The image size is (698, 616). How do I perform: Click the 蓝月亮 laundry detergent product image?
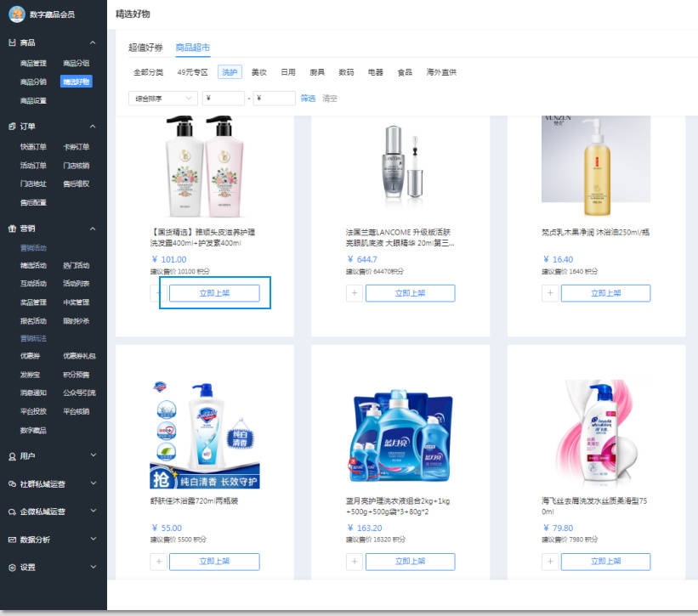coord(402,435)
